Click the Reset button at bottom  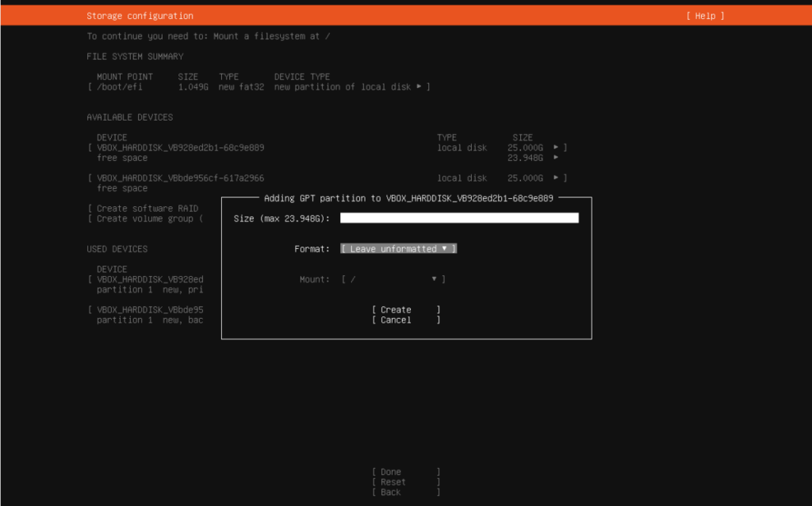pyautogui.click(x=406, y=482)
